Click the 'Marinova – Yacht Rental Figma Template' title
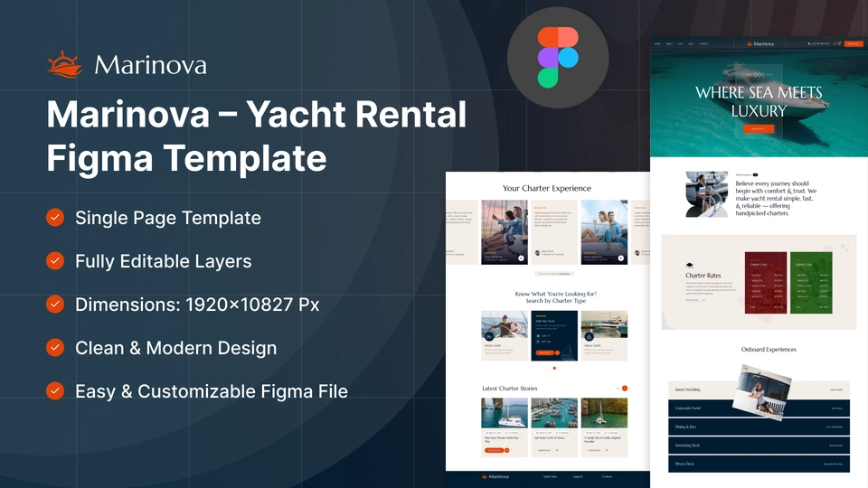This screenshot has width=868, height=488. point(256,136)
